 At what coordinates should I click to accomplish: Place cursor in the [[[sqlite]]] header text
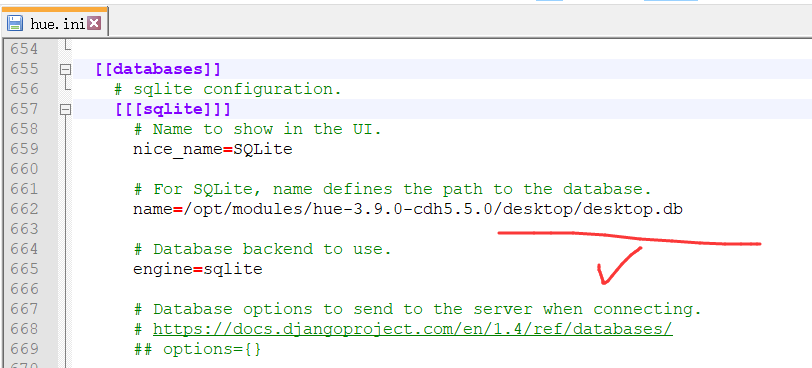173,109
